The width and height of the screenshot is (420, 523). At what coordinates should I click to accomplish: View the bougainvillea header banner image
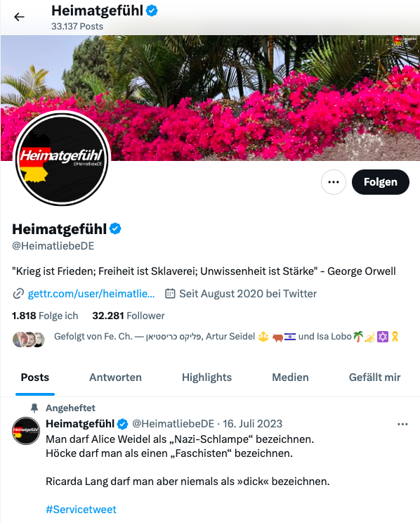point(210,98)
